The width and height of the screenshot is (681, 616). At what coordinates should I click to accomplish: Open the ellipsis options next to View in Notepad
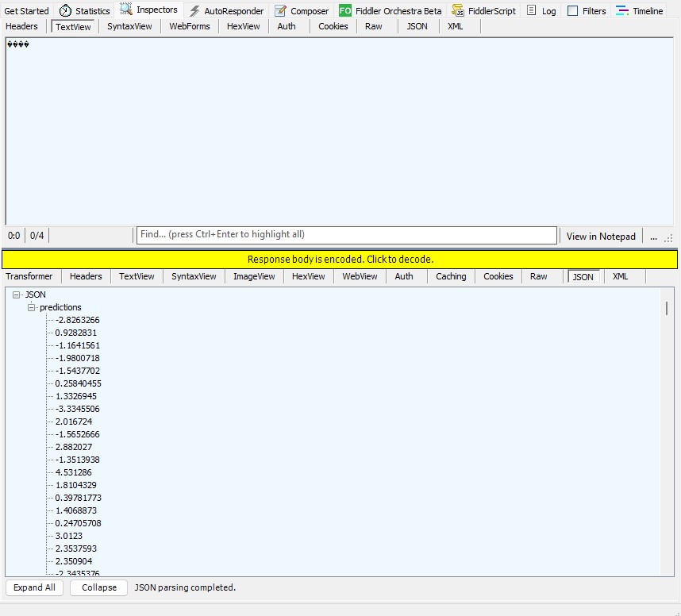point(653,236)
